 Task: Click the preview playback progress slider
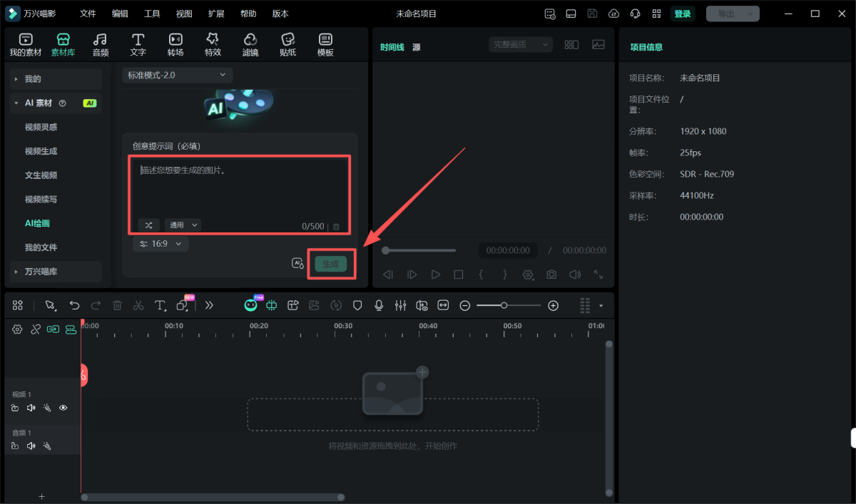pyautogui.click(x=419, y=250)
